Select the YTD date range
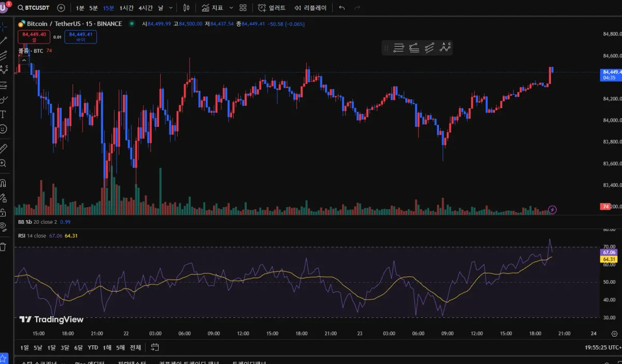Screen dimensions: 622x364 tap(93, 347)
